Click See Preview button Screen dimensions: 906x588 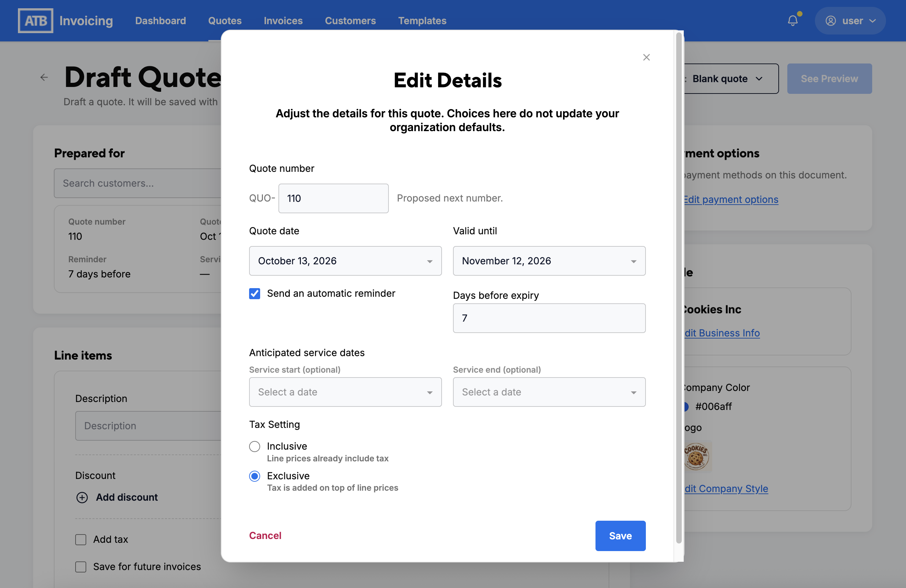pos(829,79)
